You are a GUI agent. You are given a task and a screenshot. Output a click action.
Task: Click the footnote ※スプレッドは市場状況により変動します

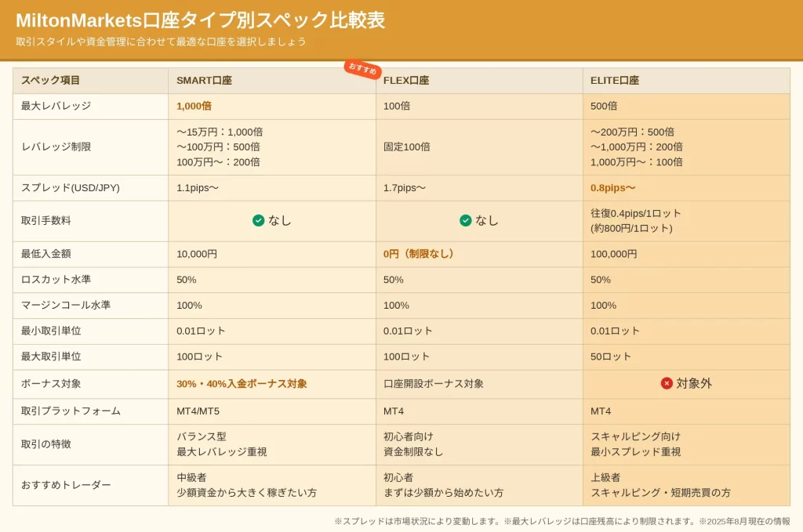click(418, 521)
